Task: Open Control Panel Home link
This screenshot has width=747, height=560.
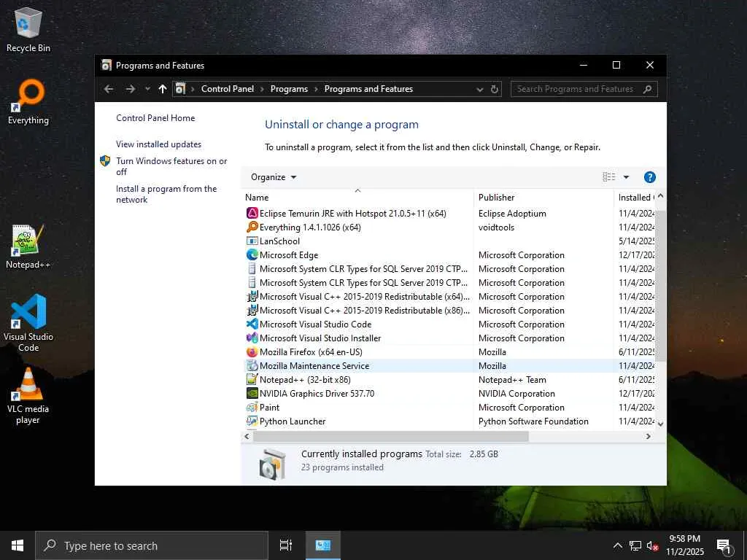Action: (x=155, y=118)
